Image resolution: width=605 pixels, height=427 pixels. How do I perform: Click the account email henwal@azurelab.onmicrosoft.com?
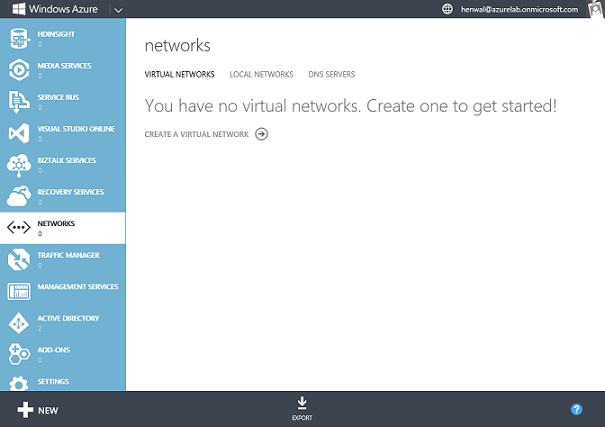[x=519, y=9]
